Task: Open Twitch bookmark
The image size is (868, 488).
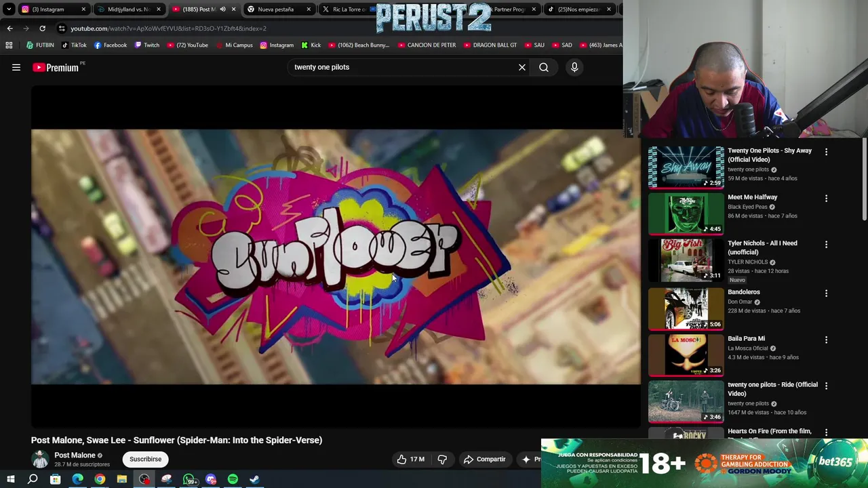Action: click(146, 45)
